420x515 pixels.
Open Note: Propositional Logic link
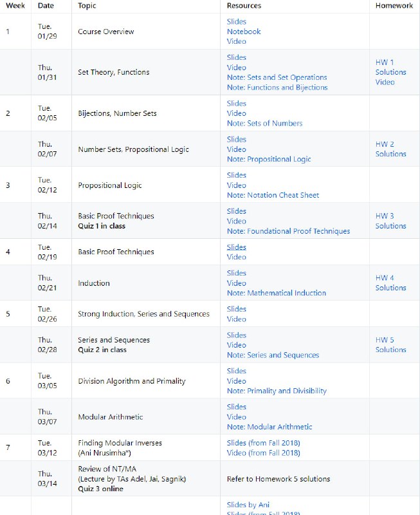click(269, 159)
